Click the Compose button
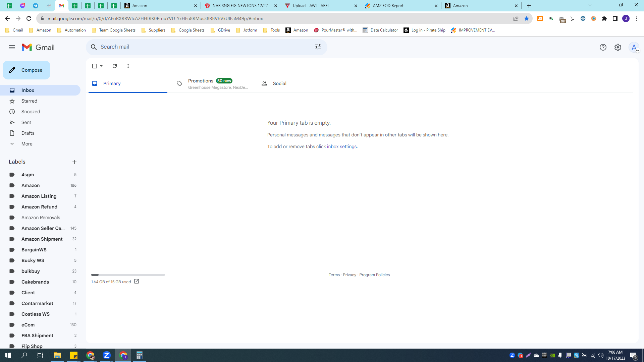The height and width of the screenshot is (362, 644). pos(26,70)
